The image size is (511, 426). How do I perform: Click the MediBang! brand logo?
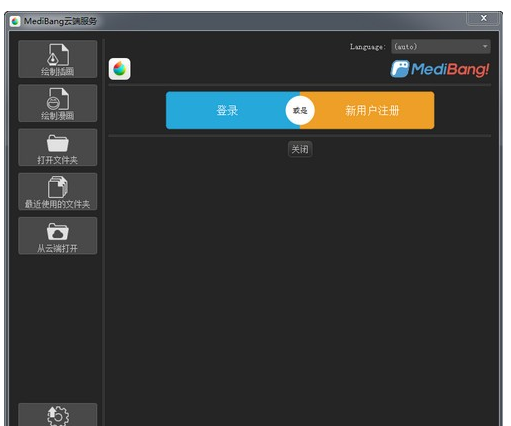pyautogui.click(x=440, y=69)
